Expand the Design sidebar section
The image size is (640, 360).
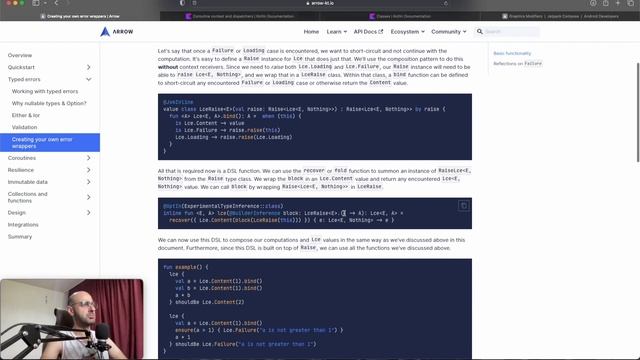[x=89, y=213]
